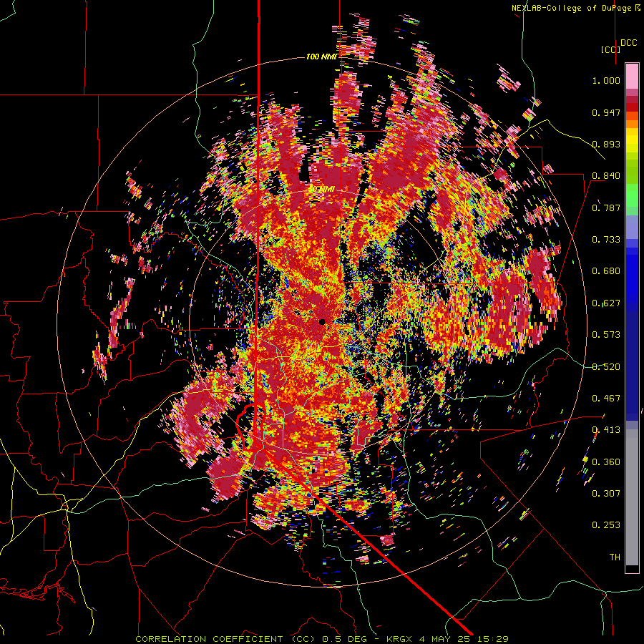Click the 0.5 DEG elevation text

pos(343,639)
